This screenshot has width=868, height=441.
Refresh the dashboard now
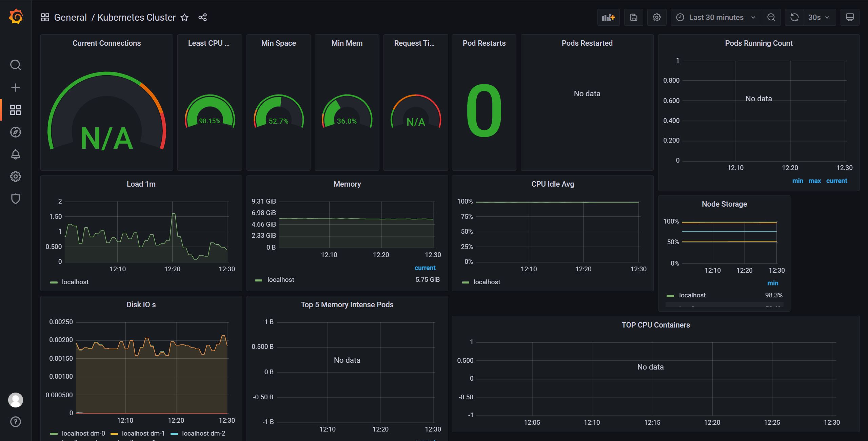pyautogui.click(x=794, y=17)
